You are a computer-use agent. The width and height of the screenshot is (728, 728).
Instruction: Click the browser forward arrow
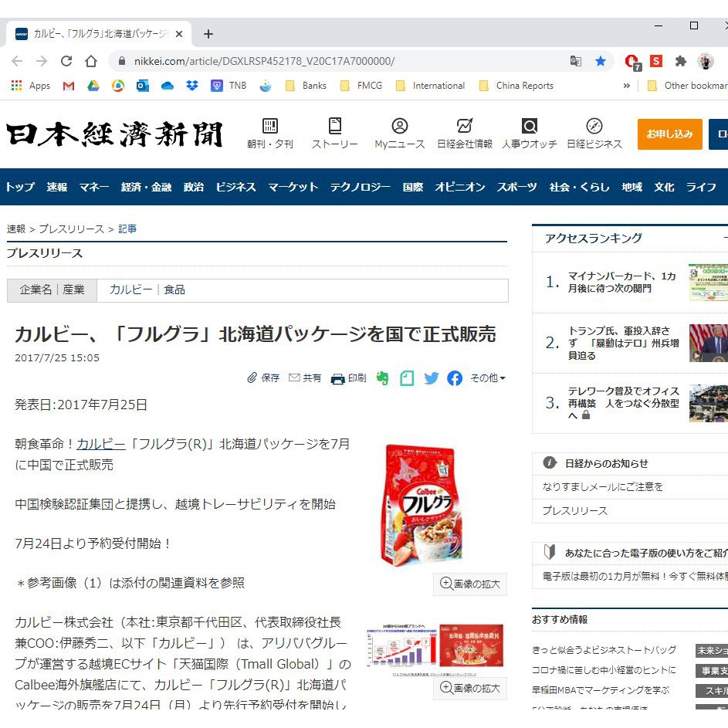[42, 61]
